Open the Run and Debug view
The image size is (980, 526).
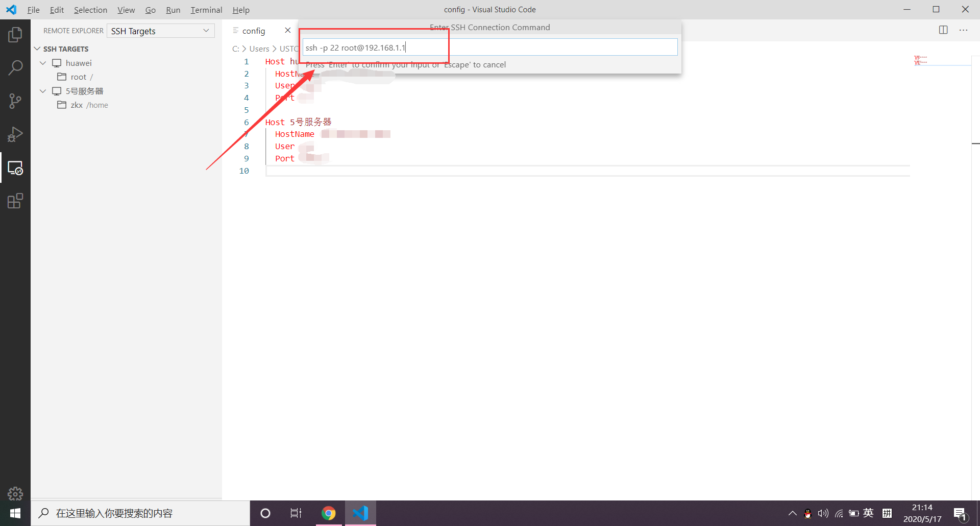(x=15, y=134)
